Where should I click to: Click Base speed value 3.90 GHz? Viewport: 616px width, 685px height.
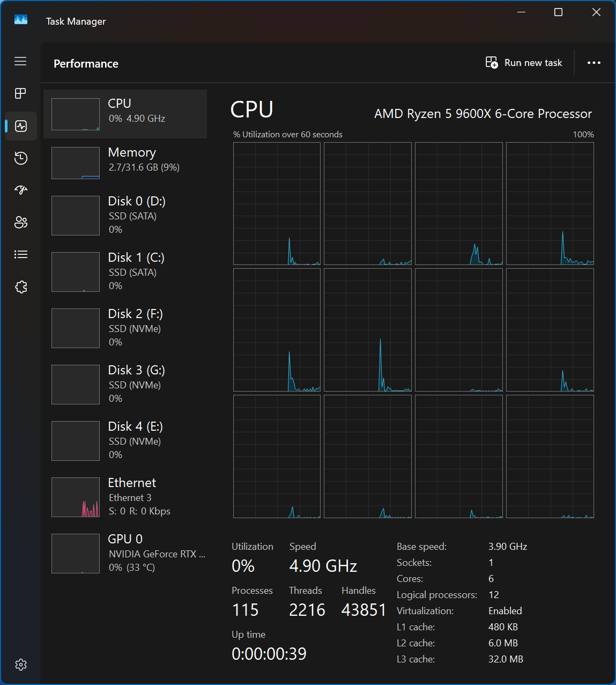pos(508,547)
